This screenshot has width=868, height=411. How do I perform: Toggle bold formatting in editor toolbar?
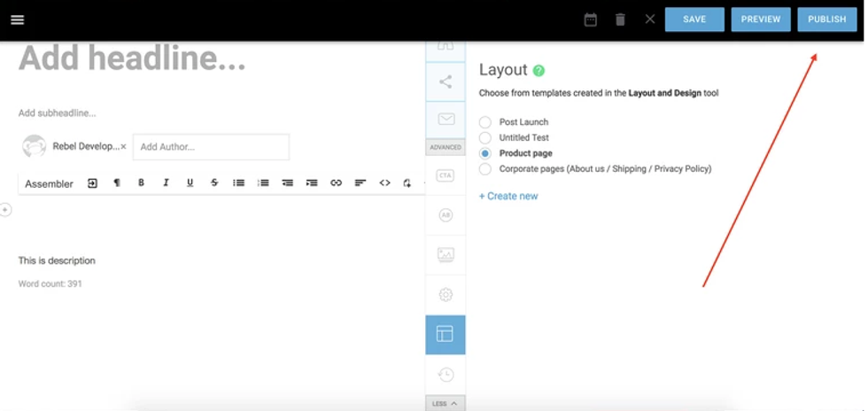[141, 183]
